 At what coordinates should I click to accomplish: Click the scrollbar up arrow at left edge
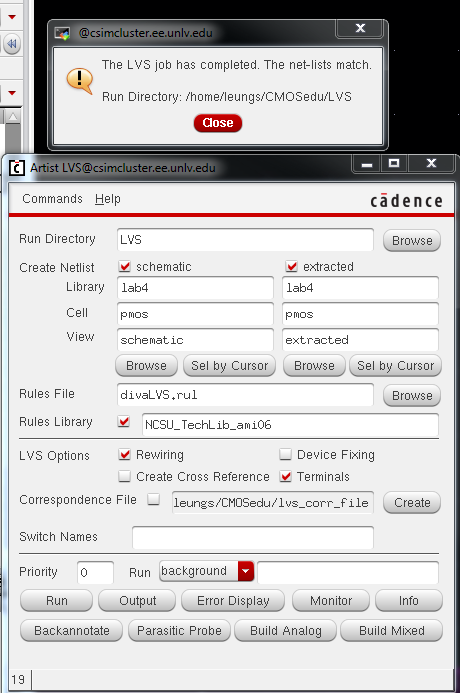pyautogui.click(x=13, y=117)
